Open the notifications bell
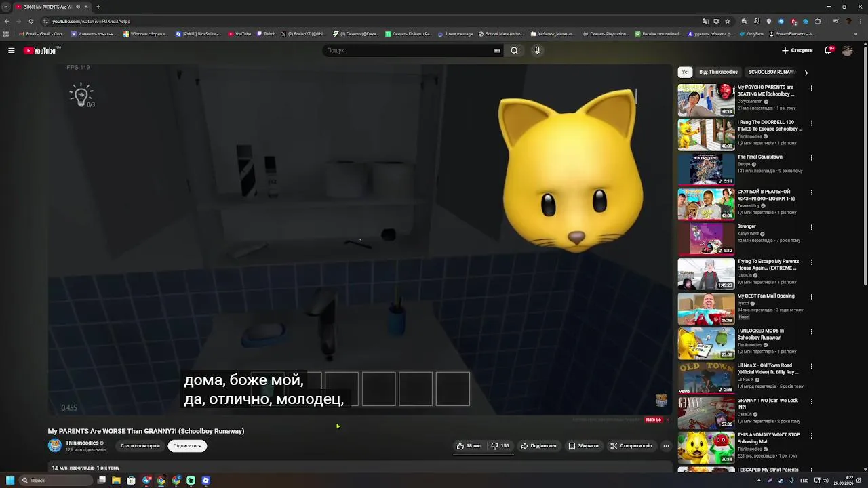 tap(829, 50)
